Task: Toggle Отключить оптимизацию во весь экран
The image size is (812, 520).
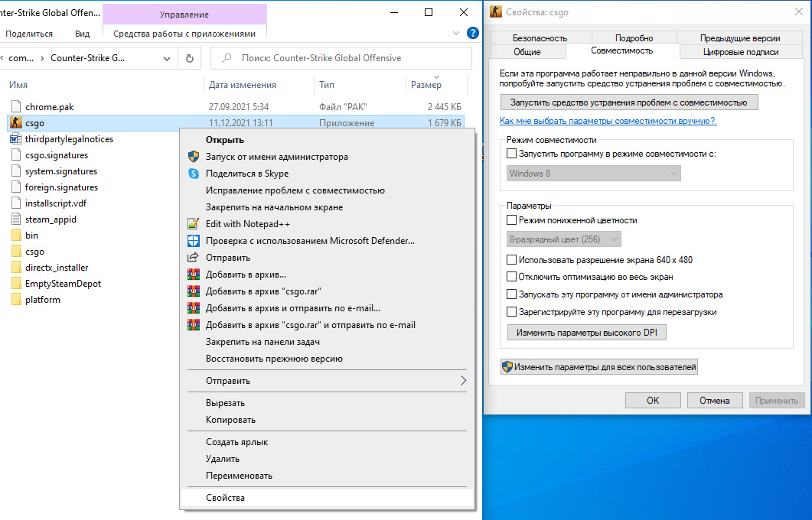Action: [512, 277]
